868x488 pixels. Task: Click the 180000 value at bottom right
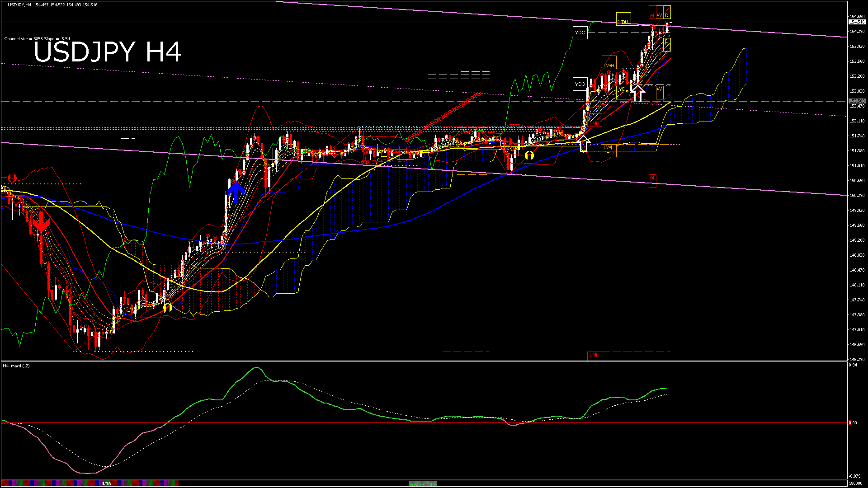[856, 483]
